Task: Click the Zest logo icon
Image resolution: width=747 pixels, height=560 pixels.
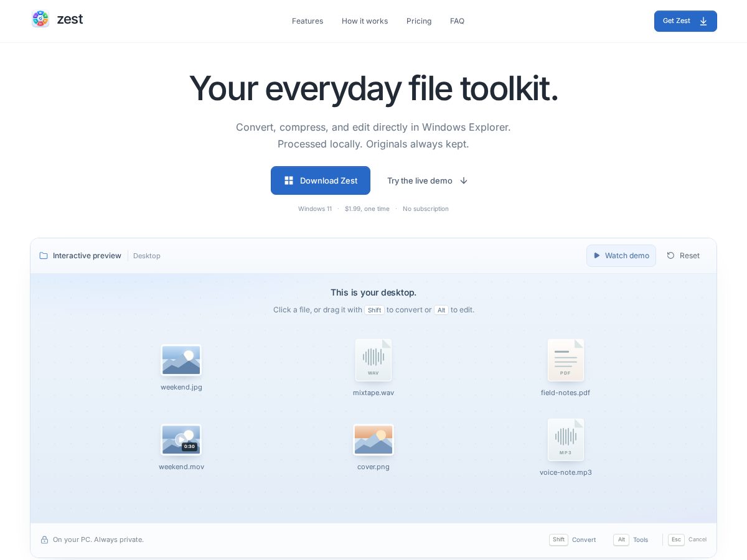Action: (x=40, y=19)
